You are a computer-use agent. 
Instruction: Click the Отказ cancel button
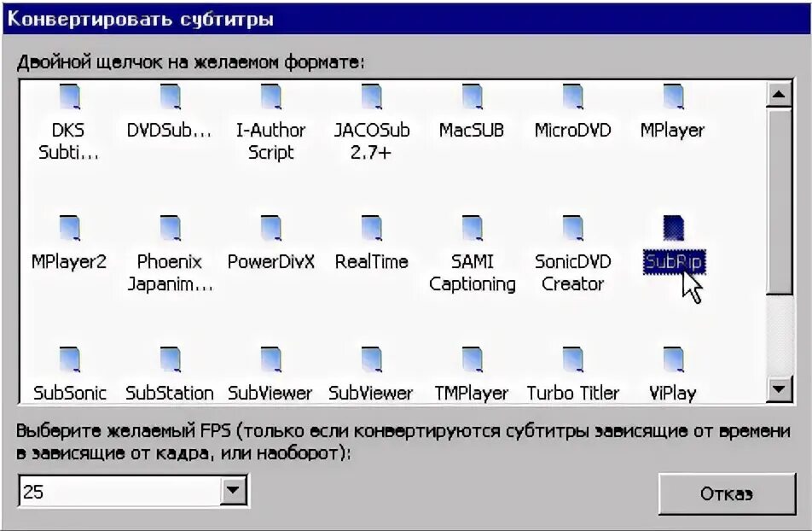[727, 493]
